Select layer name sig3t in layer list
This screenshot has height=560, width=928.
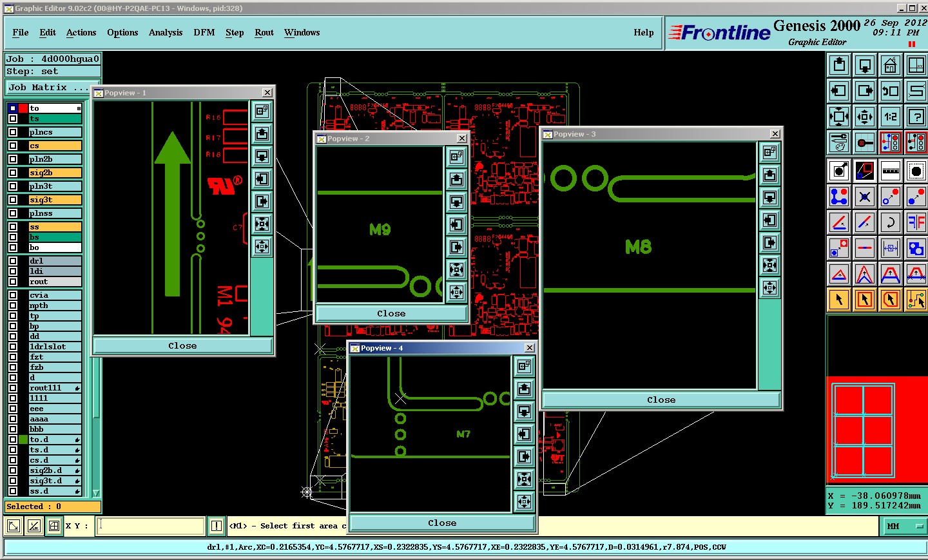[x=55, y=200]
